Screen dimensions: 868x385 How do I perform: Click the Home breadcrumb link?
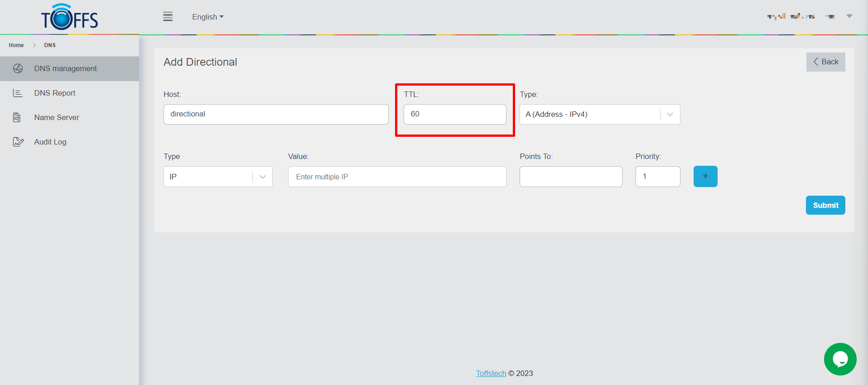click(x=16, y=45)
